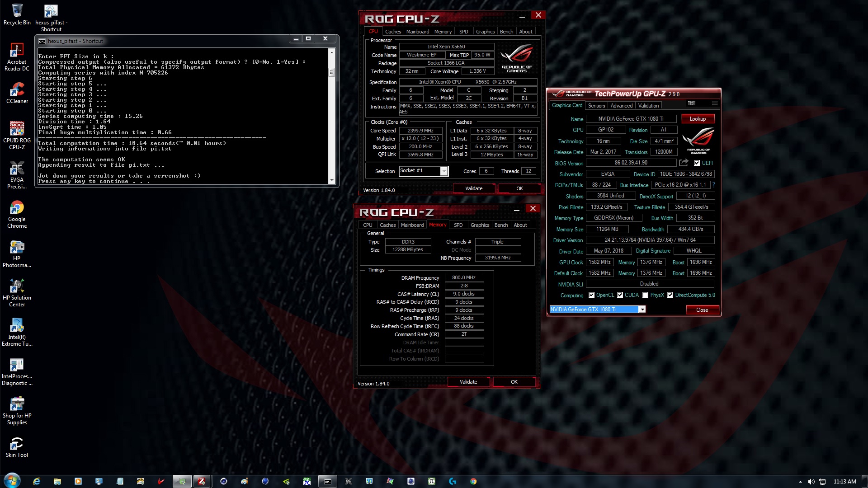
Task: Show hidden tray icons arrow
Action: pyautogui.click(x=800, y=482)
